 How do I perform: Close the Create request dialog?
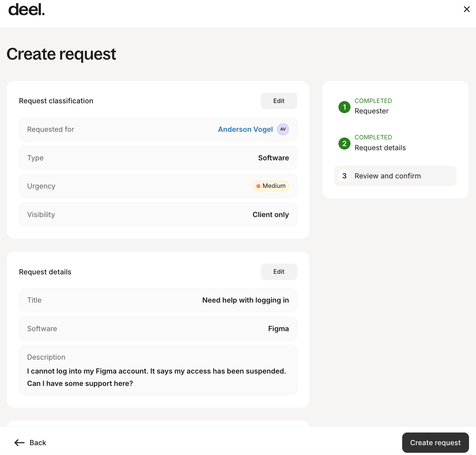click(x=466, y=10)
